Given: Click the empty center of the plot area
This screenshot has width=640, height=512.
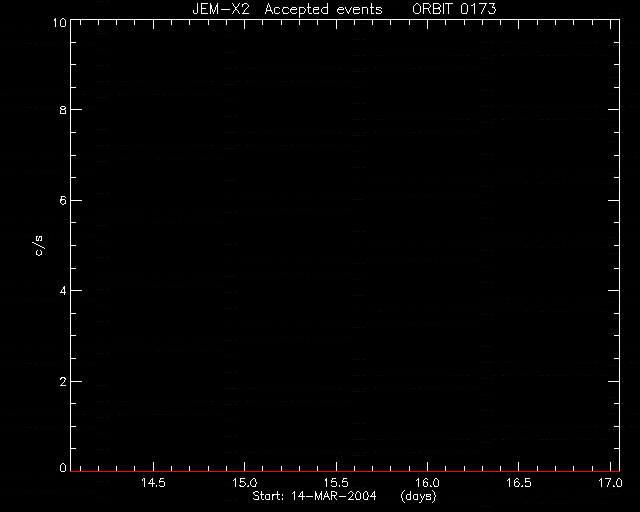Looking at the screenshot, I should click(345, 245).
